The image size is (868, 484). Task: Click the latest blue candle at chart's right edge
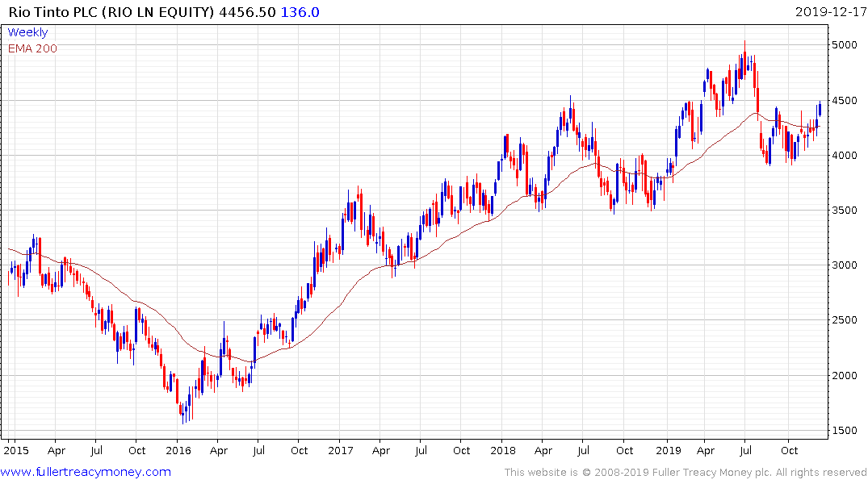click(820, 109)
